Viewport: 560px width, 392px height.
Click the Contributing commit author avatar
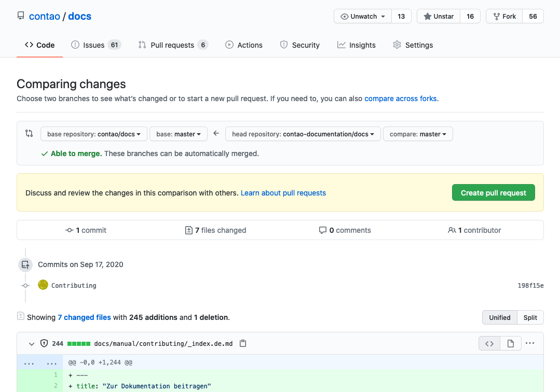click(43, 285)
